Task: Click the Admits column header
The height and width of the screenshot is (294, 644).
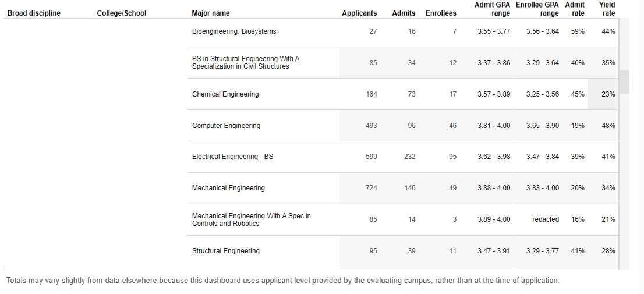Action: coord(404,13)
